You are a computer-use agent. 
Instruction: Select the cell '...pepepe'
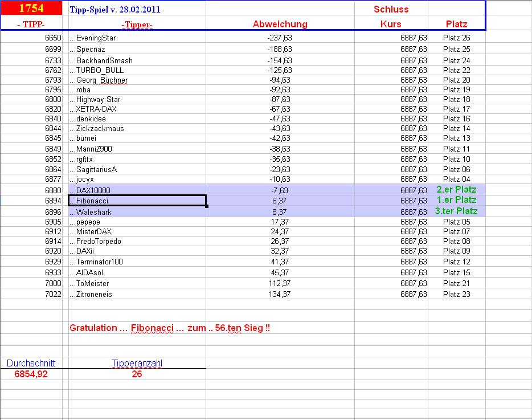click(x=137, y=222)
